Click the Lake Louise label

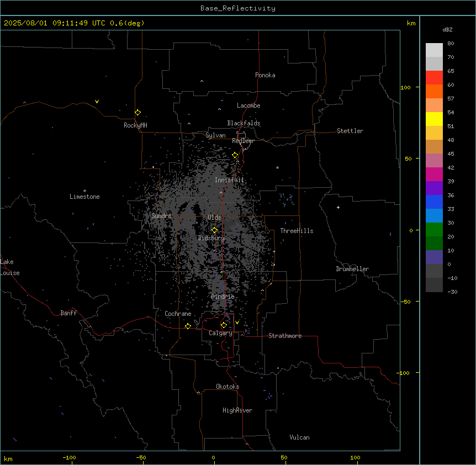(x=9, y=267)
